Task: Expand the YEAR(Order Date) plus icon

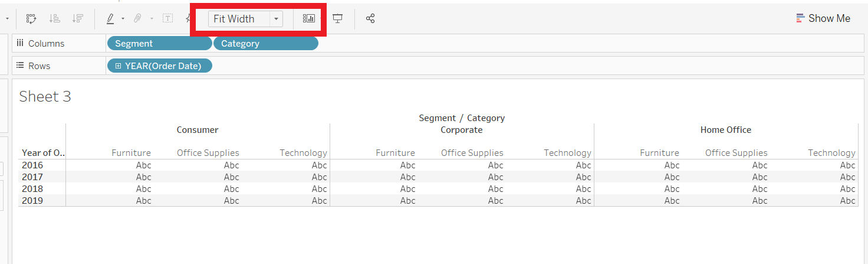Action: 119,66
